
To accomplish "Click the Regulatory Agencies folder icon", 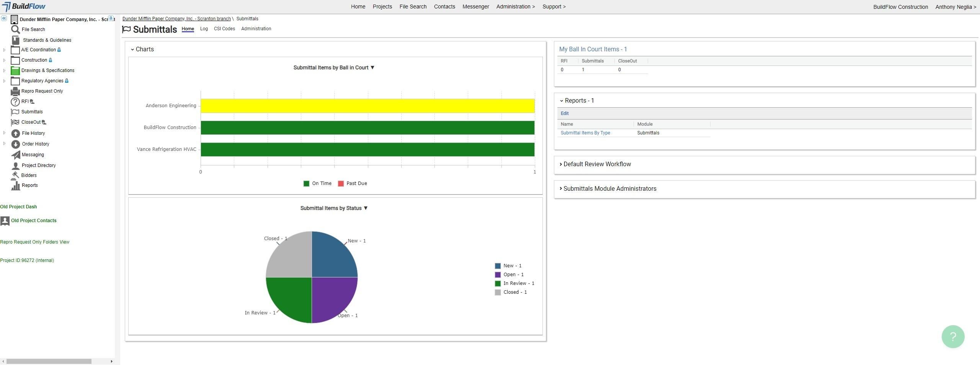I will (x=15, y=81).
